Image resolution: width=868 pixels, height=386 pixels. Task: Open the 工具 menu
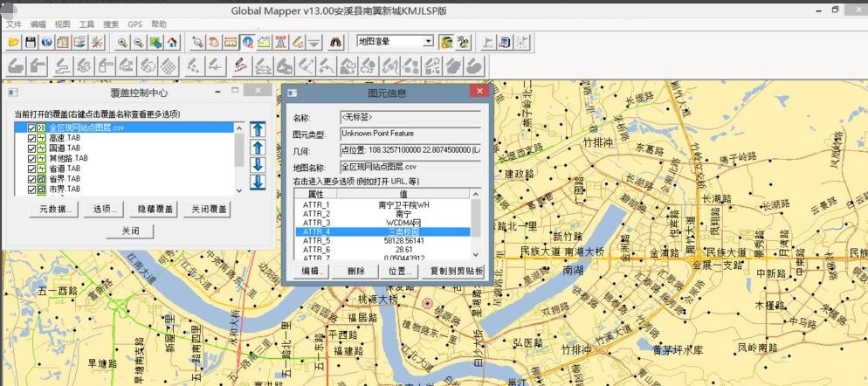click(x=86, y=24)
